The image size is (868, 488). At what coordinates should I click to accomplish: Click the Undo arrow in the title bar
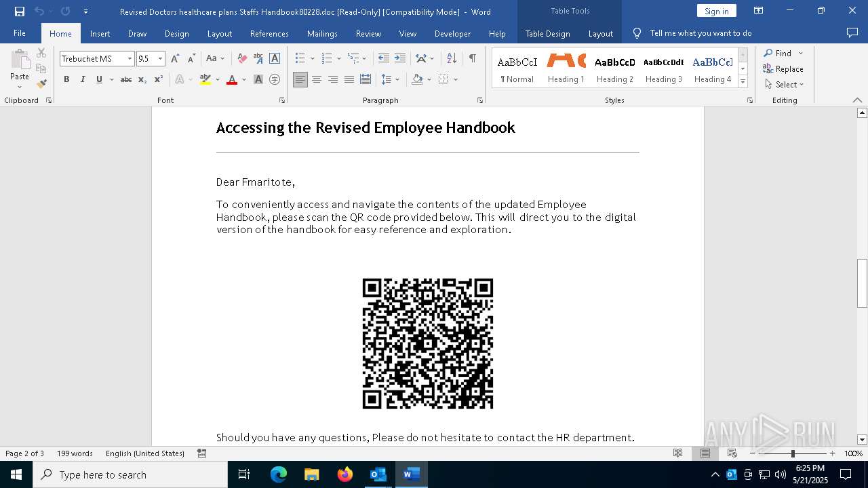[x=39, y=12]
